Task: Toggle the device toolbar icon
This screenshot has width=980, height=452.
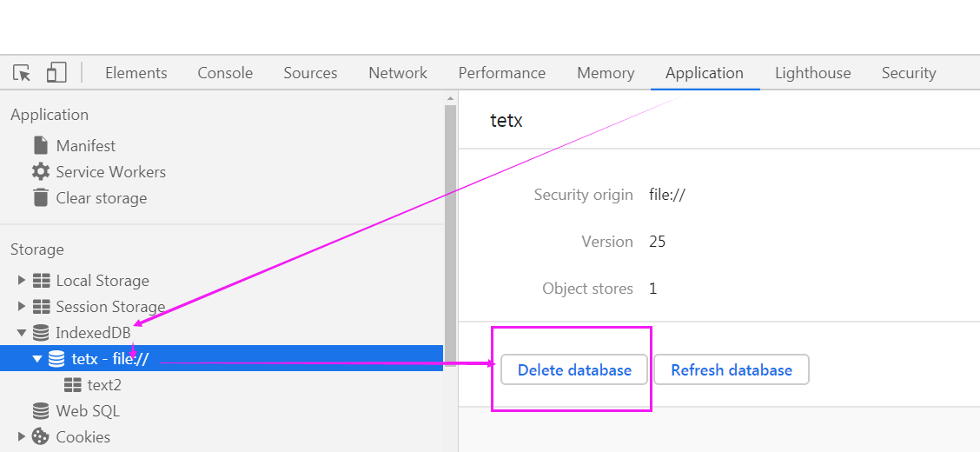Action: tap(56, 73)
